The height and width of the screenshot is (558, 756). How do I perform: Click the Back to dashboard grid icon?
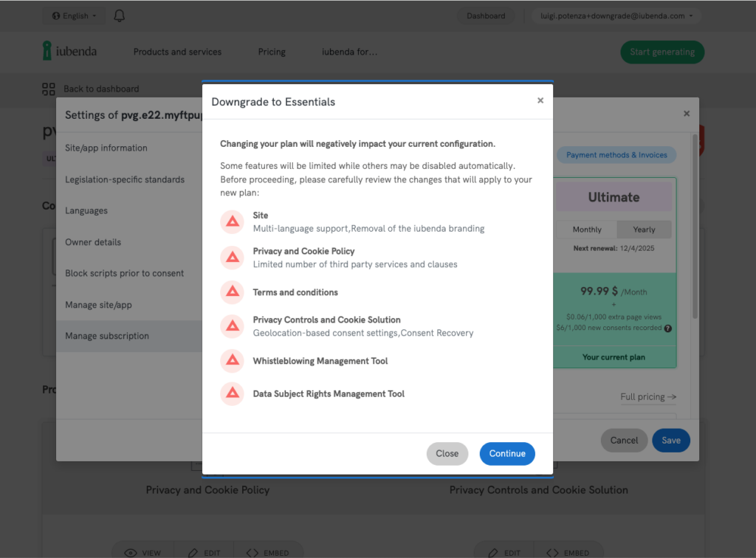coord(49,89)
